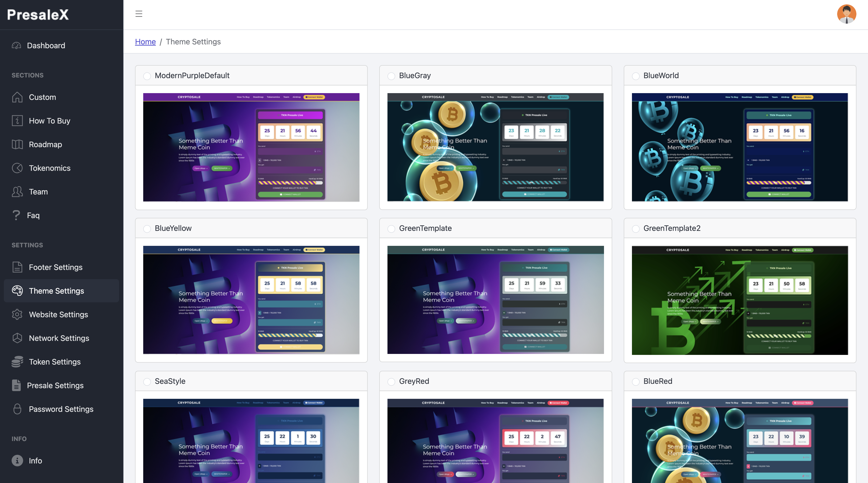868x483 pixels.
Task: Click the Website Settings gear icon
Action: click(17, 314)
